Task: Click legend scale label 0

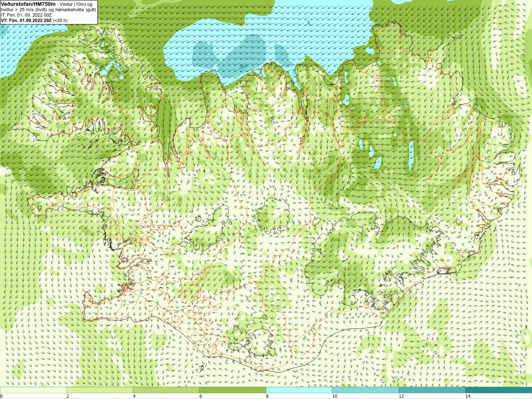Action: tap(1, 396)
